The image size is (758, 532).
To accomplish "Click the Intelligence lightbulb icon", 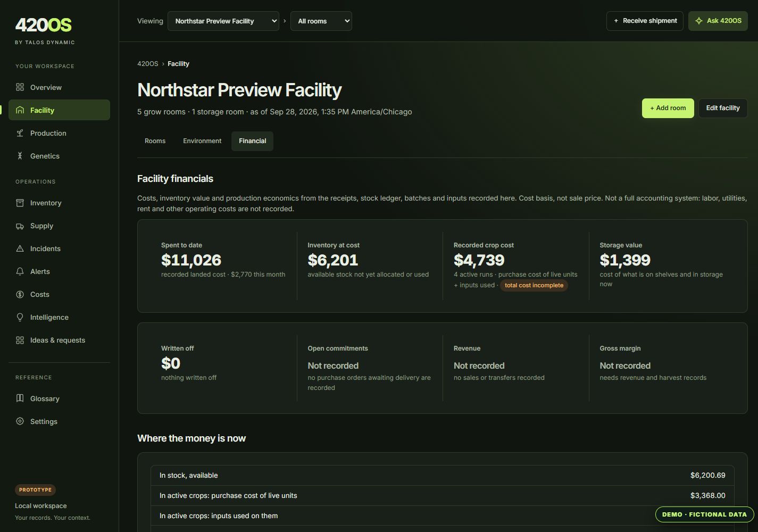I will (x=20, y=317).
